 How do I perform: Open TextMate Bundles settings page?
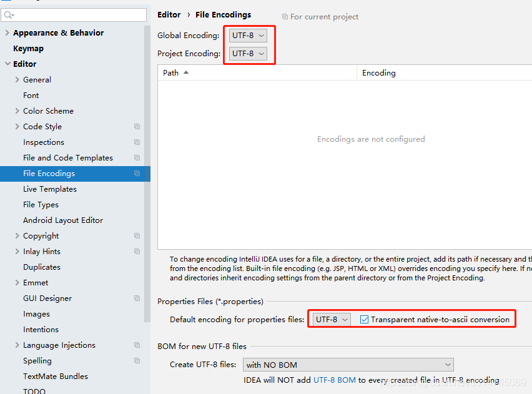click(x=56, y=377)
